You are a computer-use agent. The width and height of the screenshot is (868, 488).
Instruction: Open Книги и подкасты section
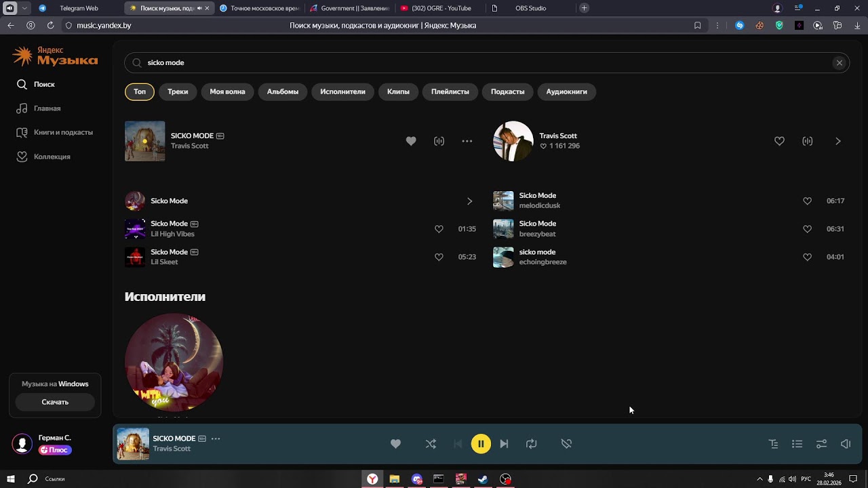pos(54,133)
